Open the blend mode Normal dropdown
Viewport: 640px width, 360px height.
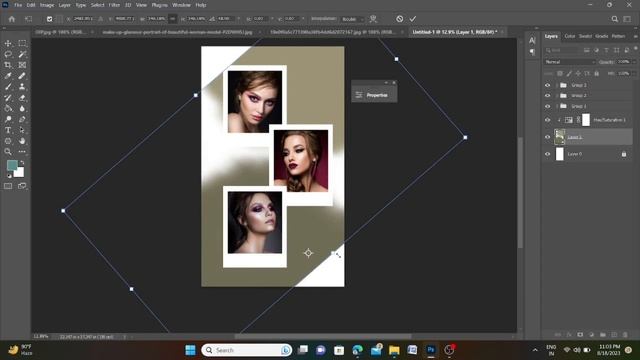[570, 62]
